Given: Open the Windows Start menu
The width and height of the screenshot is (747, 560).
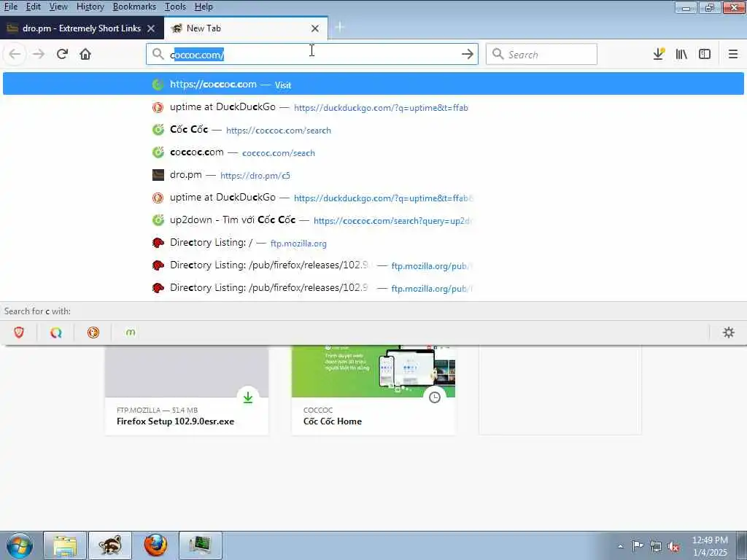Looking at the screenshot, I should coord(20,545).
